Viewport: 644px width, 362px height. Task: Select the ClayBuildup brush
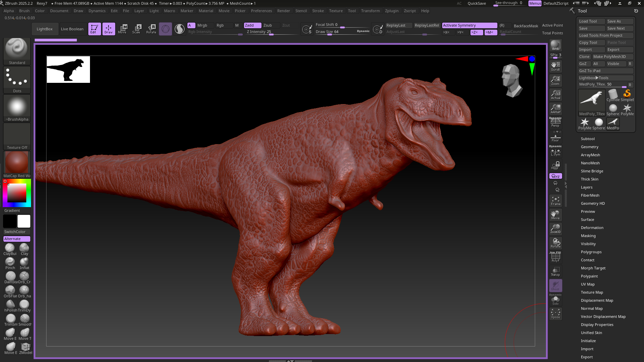click(x=10, y=250)
